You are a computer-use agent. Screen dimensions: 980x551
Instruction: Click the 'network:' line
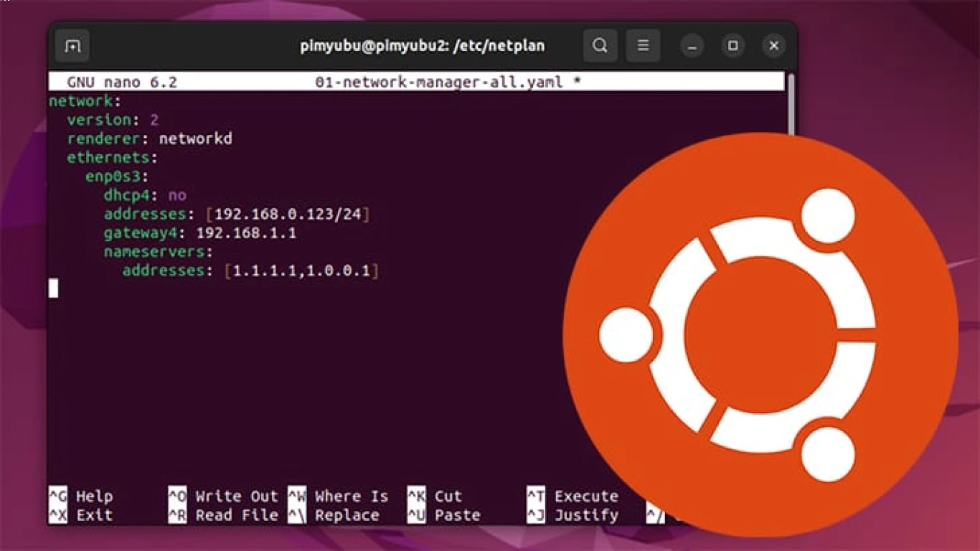tap(85, 101)
